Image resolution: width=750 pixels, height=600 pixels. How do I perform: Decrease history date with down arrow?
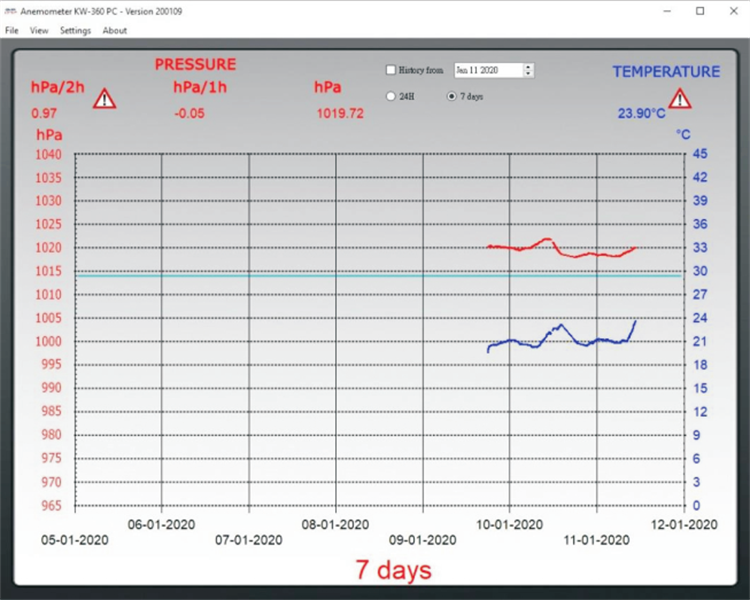528,74
